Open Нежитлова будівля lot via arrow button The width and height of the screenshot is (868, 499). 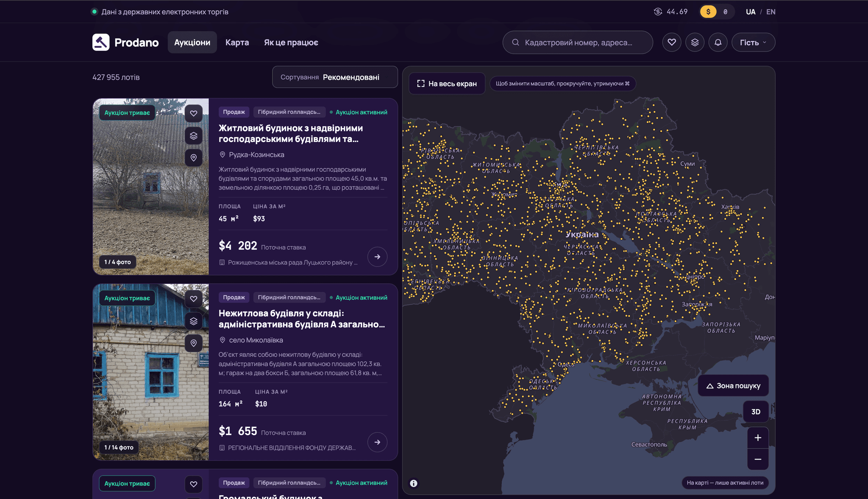377,442
